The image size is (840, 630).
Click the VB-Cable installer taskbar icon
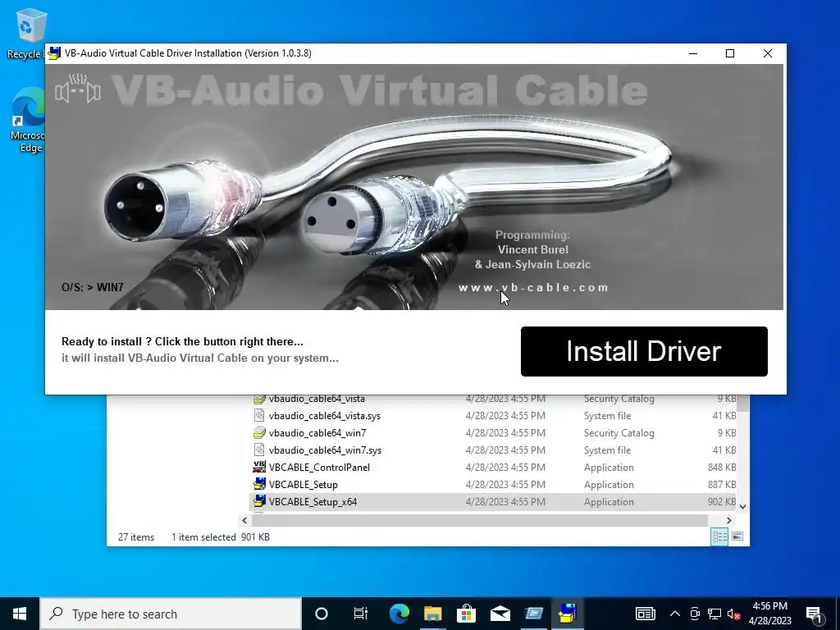[568, 614]
